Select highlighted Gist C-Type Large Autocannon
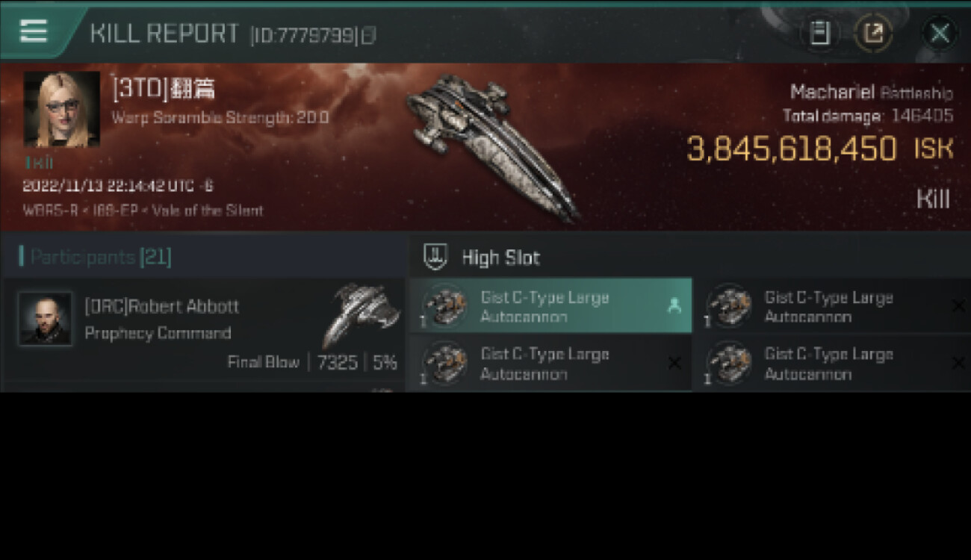The image size is (971, 560). pyautogui.click(x=550, y=305)
